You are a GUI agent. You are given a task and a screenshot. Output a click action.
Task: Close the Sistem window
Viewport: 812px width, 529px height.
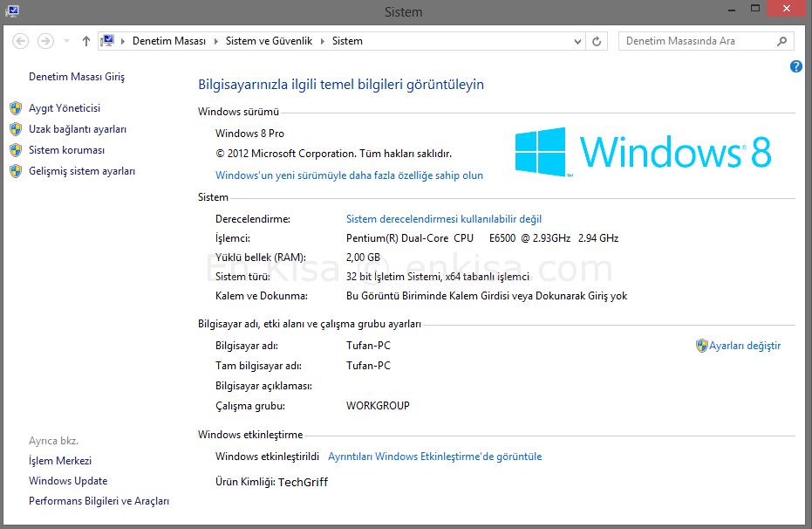click(x=786, y=9)
